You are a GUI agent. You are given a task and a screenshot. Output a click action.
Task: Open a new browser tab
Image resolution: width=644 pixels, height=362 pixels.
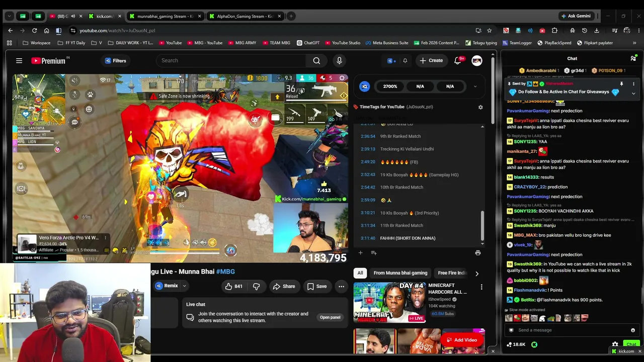291,16
